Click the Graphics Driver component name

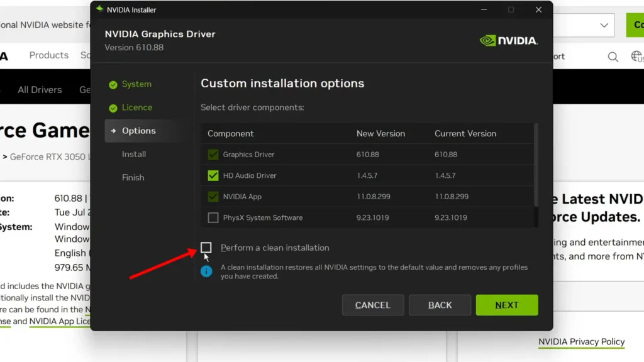click(x=248, y=155)
